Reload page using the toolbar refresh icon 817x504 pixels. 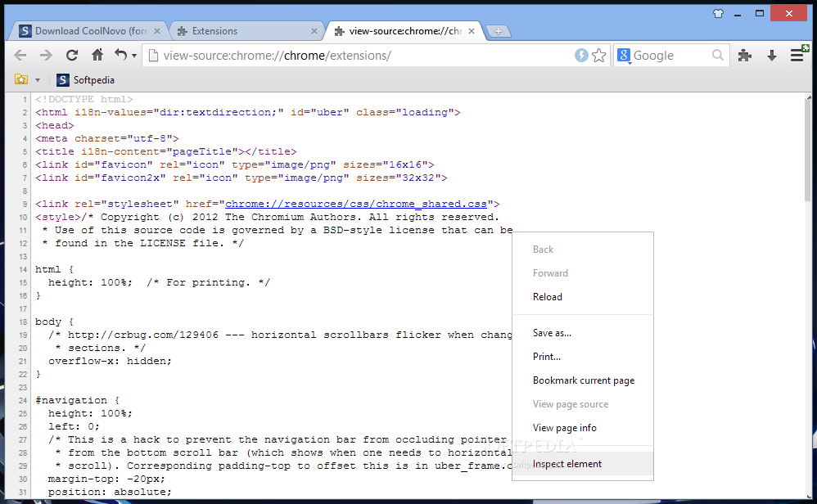click(72, 55)
